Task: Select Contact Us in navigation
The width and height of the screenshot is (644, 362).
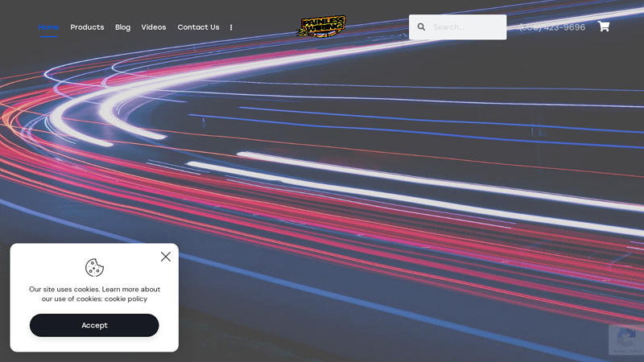Action: 198,27
